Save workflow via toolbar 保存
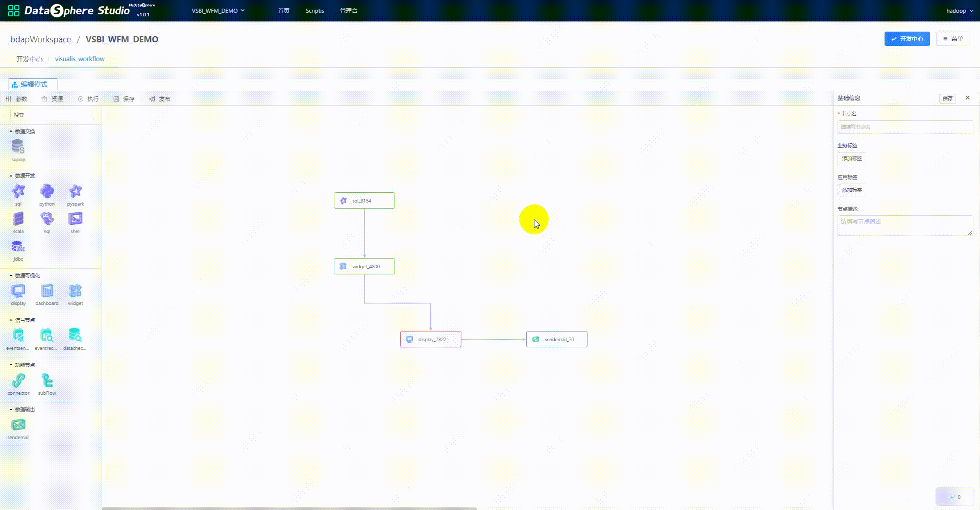This screenshot has height=510, width=980. (x=124, y=99)
